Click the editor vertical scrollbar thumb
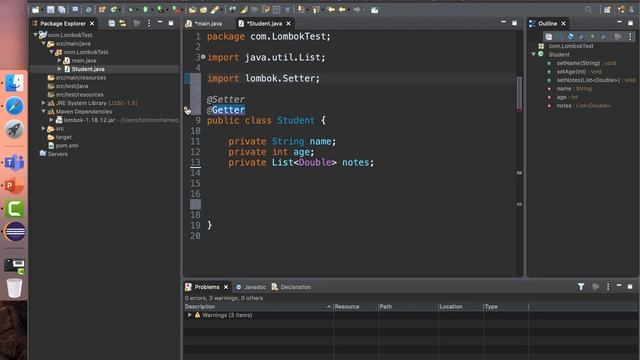 tap(519, 93)
